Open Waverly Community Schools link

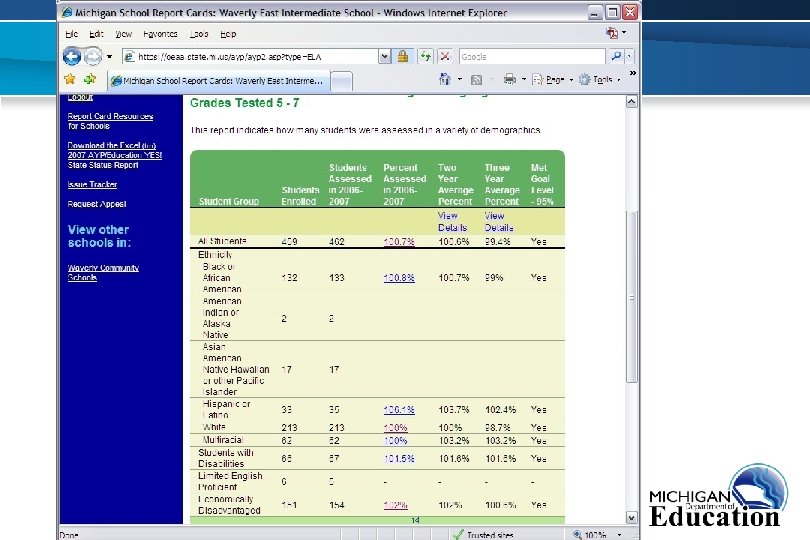pyautogui.click(x=103, y=272)
